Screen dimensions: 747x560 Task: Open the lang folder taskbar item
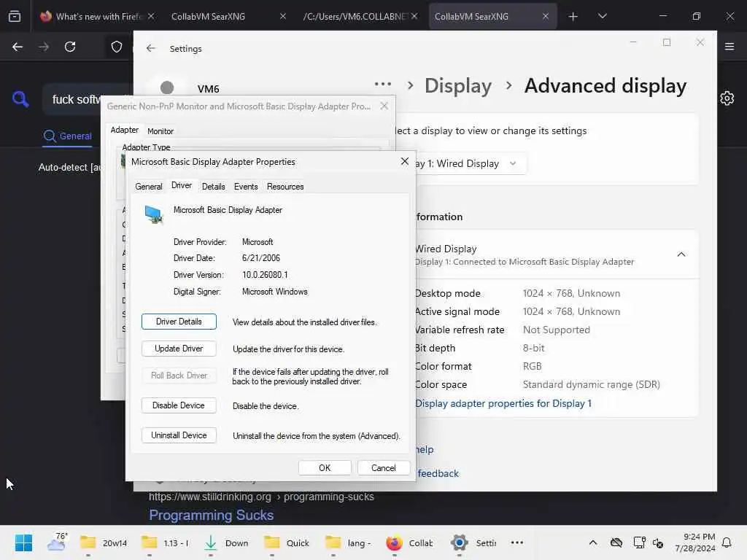coord(348,542)
